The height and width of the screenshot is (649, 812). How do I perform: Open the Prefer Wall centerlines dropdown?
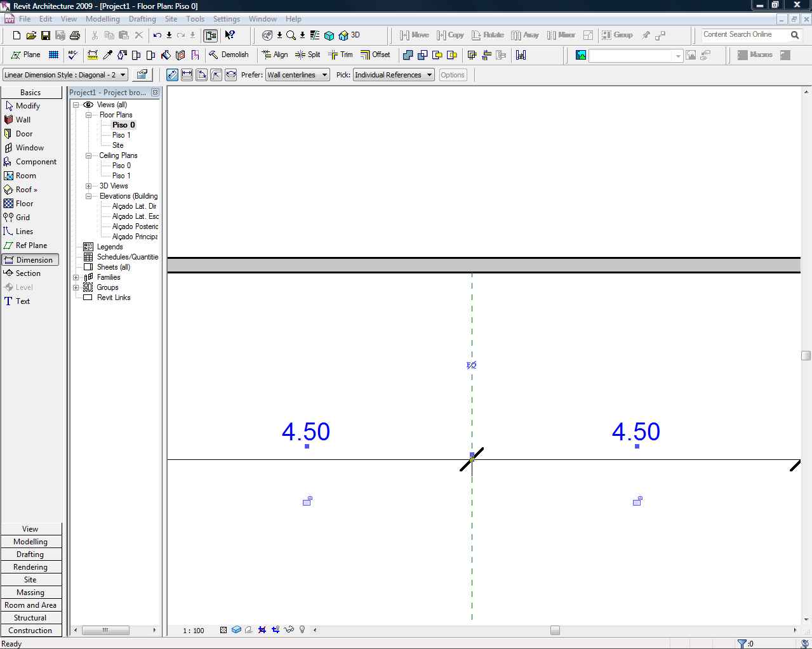(297, 75)
